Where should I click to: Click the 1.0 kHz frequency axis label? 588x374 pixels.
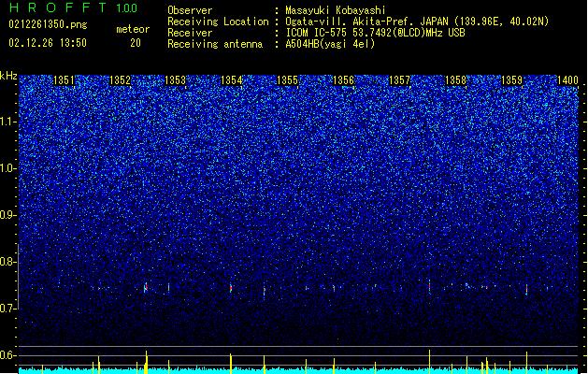8,168
